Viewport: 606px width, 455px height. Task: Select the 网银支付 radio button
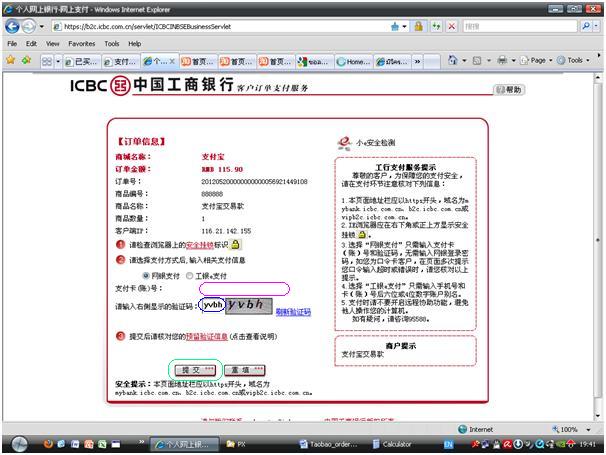click(146, 276)
